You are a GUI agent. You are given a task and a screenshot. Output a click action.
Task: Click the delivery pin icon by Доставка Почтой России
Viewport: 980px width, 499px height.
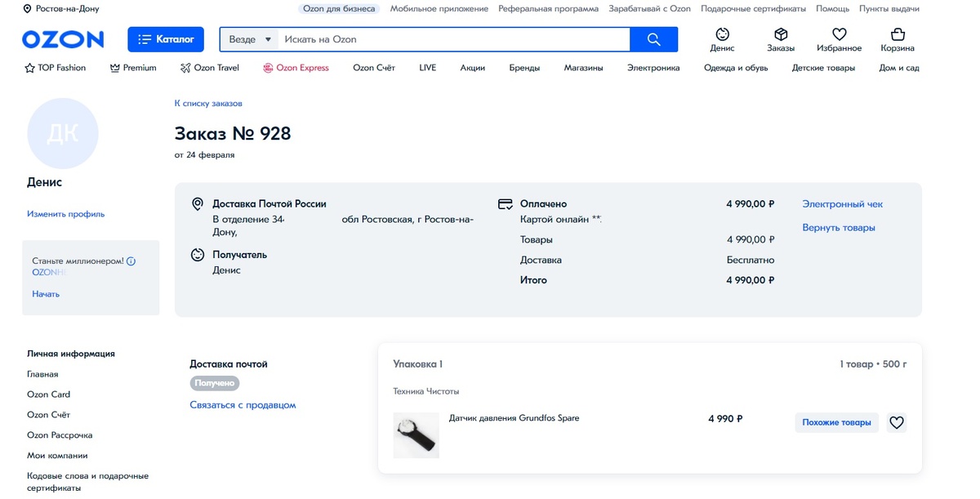coord(197,204)
